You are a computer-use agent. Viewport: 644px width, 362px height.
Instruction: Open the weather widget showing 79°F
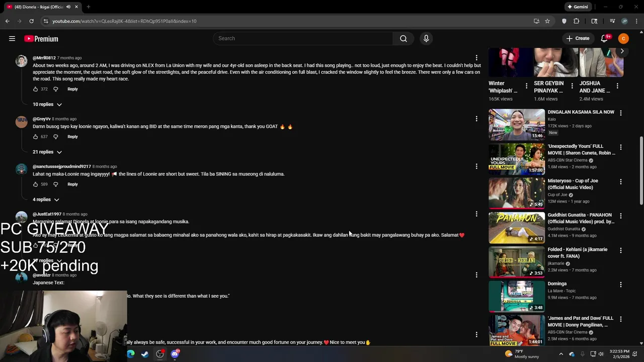click(x=522, y=354)
